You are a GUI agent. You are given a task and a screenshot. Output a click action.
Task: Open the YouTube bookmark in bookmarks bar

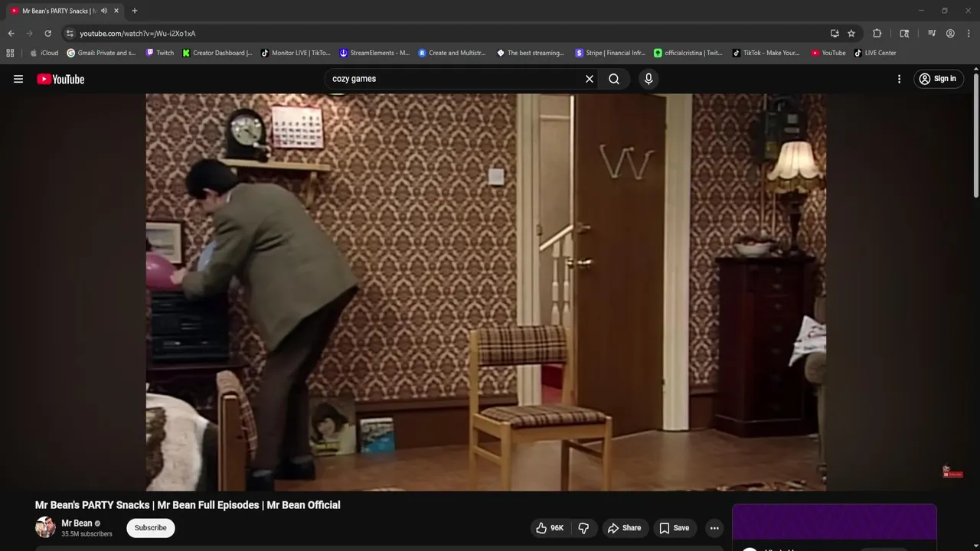tap(828, 53)
